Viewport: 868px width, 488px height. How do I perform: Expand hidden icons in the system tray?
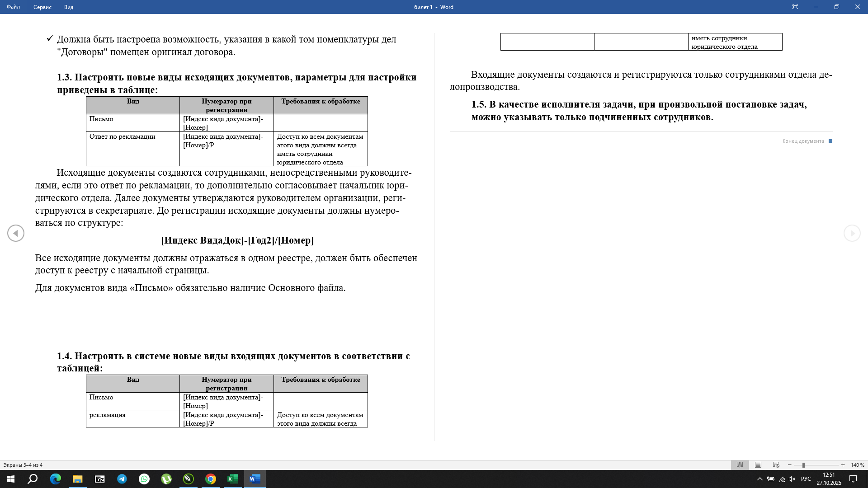point(759,479)
